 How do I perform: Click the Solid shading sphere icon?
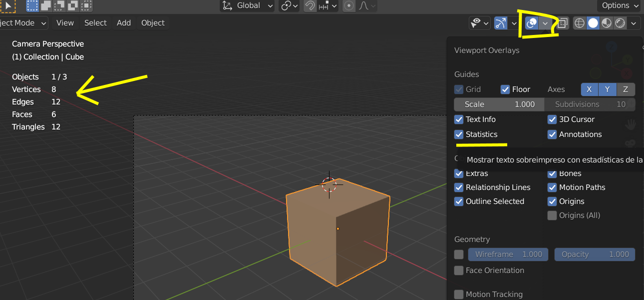593,23
